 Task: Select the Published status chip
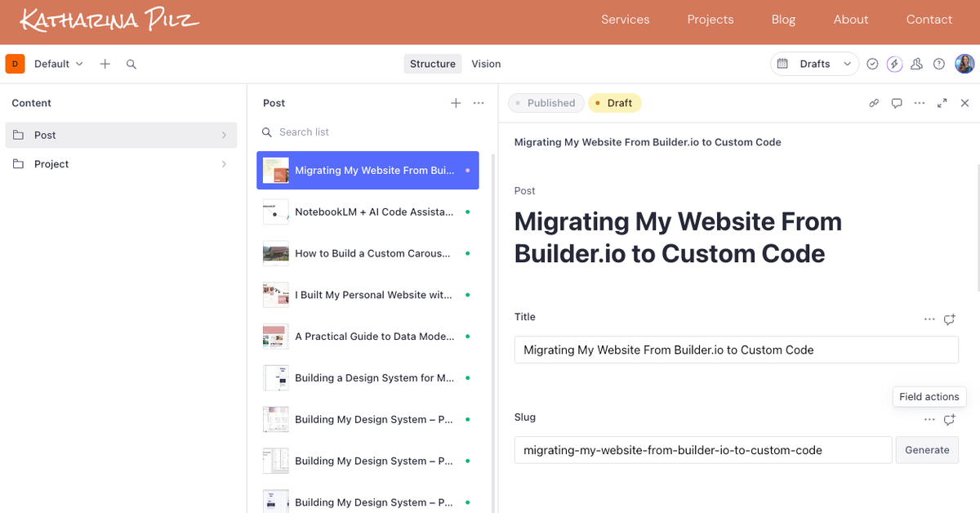tap(546, 103)
